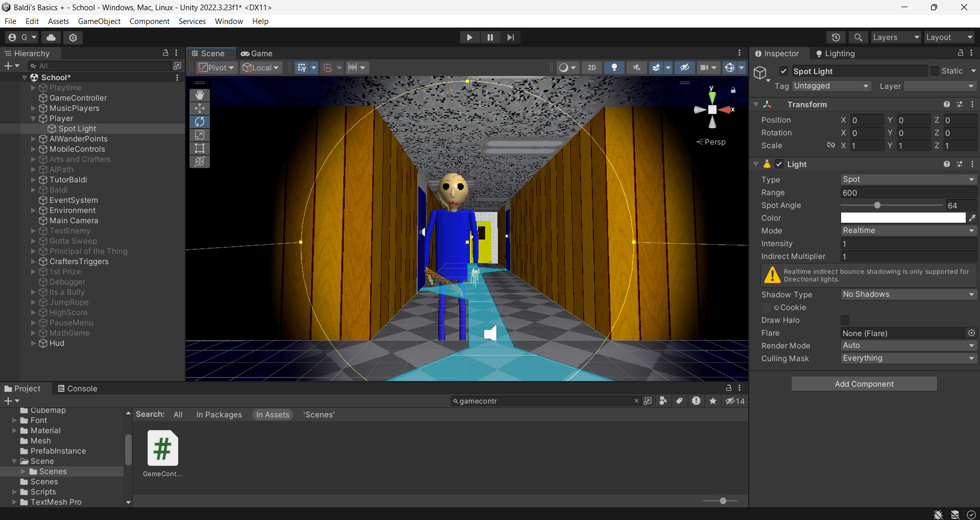
Task: Click the Play button
Action: [469, 37]
